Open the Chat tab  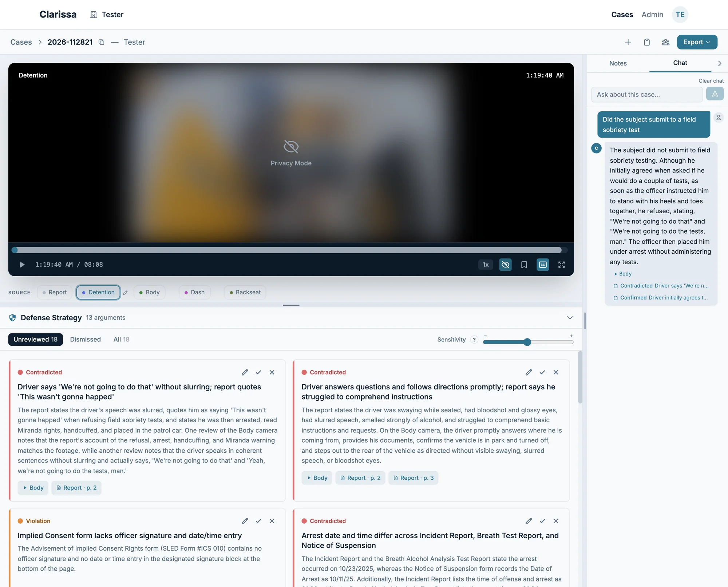tap(680, 63)
